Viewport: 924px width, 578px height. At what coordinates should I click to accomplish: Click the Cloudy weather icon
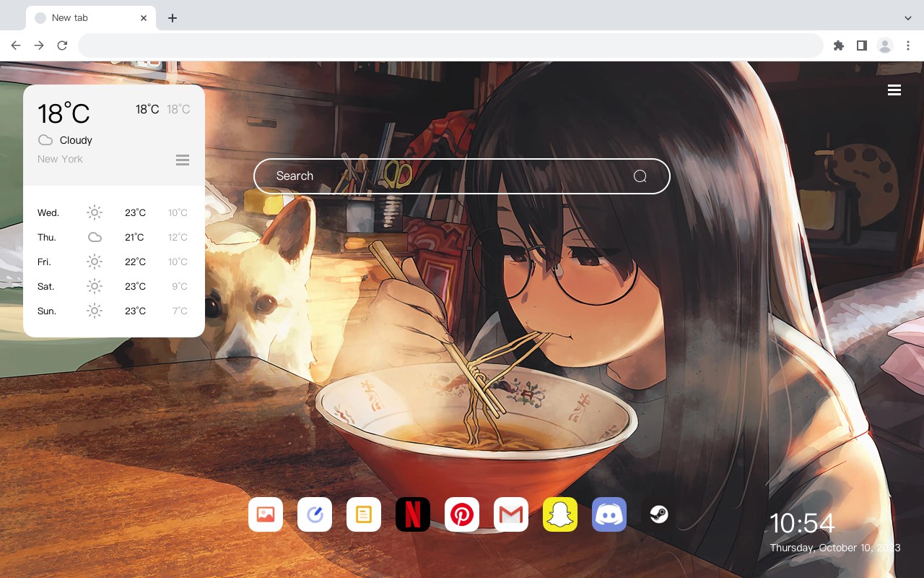tap(45, 140)
